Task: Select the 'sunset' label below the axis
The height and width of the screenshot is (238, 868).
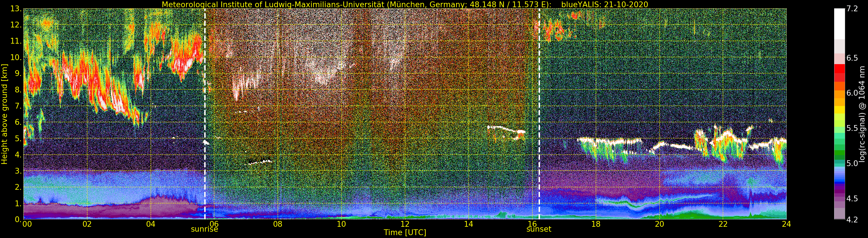Action: (x=539, y=229)
